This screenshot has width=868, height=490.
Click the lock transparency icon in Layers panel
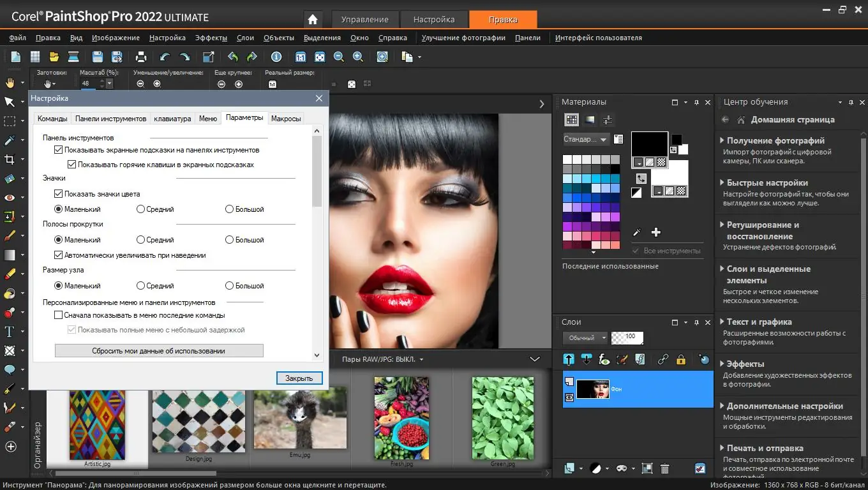pos(680,359)
